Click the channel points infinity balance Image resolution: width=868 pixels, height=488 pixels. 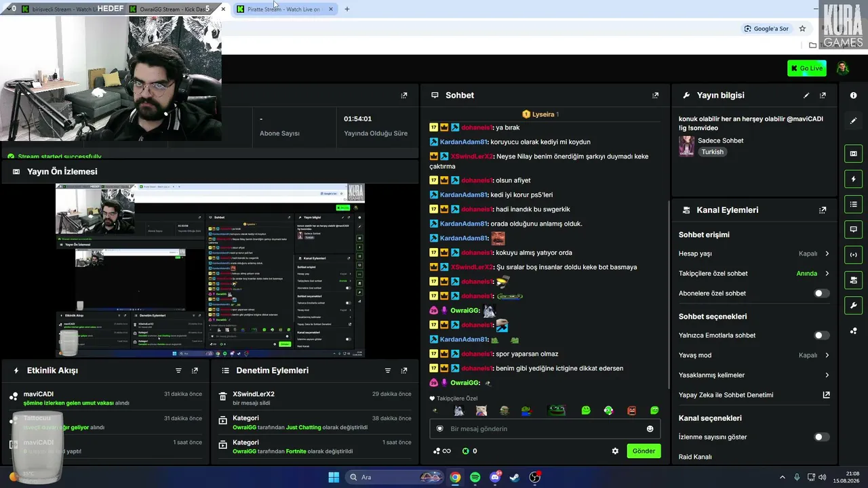pyautogui.click(x=442, y=451)
